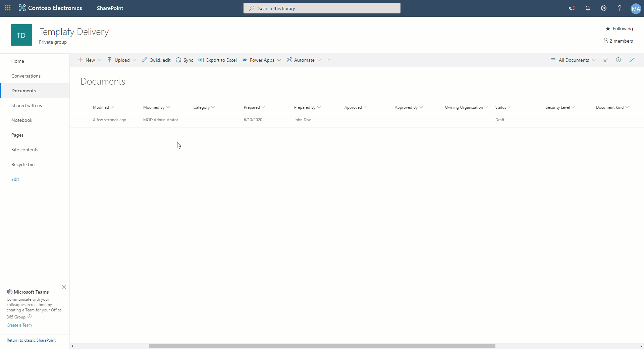
Task: Open the details pane info icon
Action: click(x=619, y=60)
